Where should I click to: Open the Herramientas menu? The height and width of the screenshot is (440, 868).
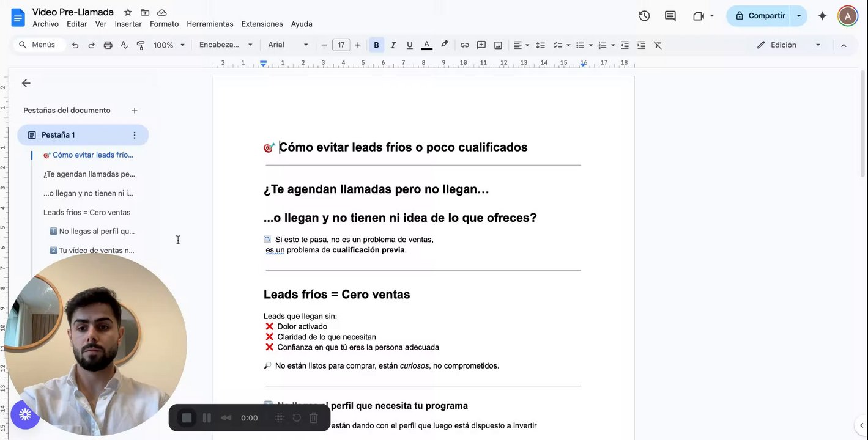coord(210,24)
